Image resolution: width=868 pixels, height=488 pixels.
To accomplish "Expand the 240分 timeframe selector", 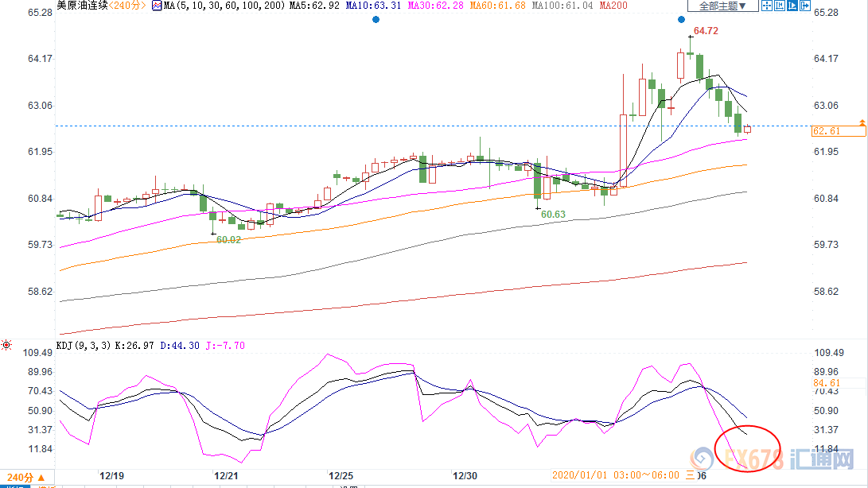I will pos(25,478).
